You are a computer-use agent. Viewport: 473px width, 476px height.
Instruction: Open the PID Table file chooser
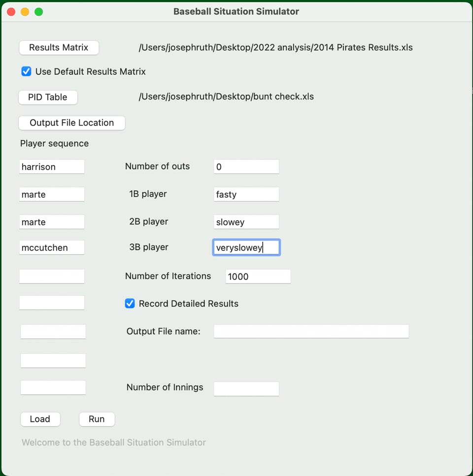pos(48,97)
